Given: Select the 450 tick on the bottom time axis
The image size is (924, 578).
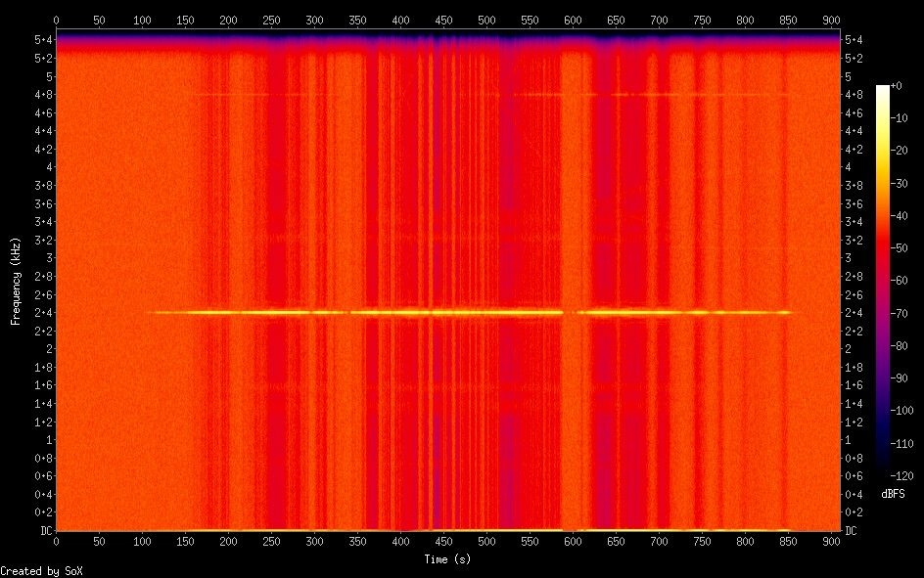Looking at the screenshot, I should coord(443,541).
